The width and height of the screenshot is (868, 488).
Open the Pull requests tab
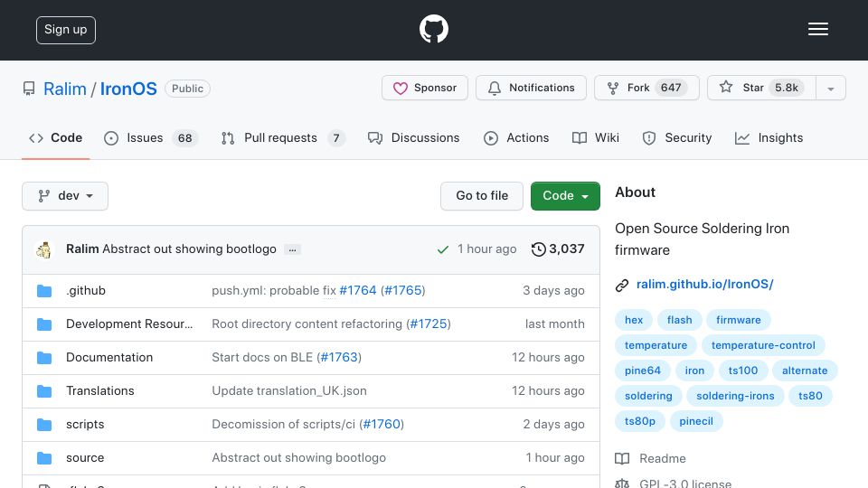pyautogui.click(x=283, y=137)
